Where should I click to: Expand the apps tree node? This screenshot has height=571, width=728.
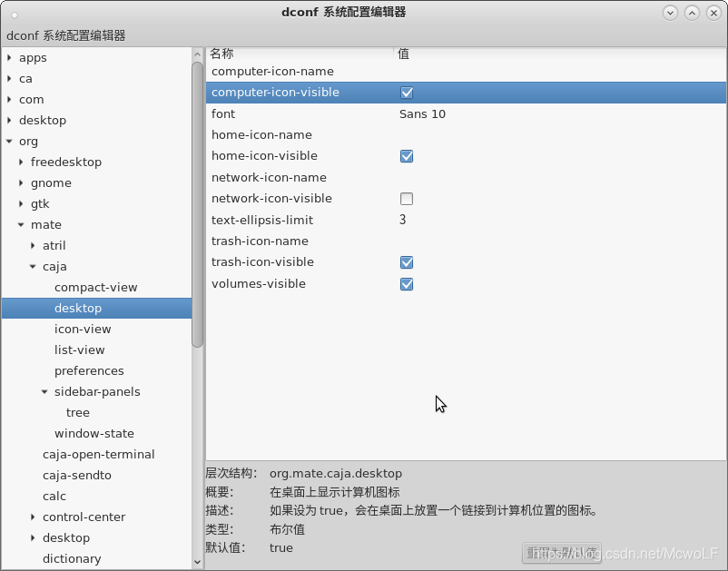(9, 57)
